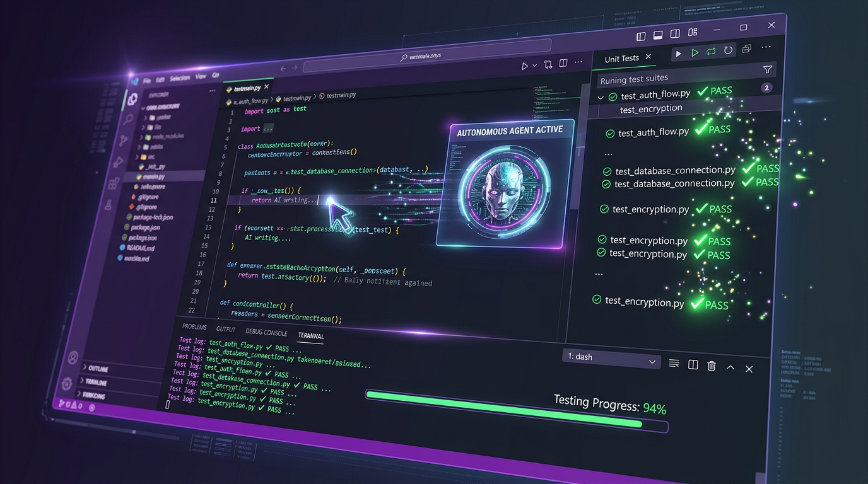Switch to the OUTPUT tab
The height and width of the screenshot is (484, 868).
(226, 329)
